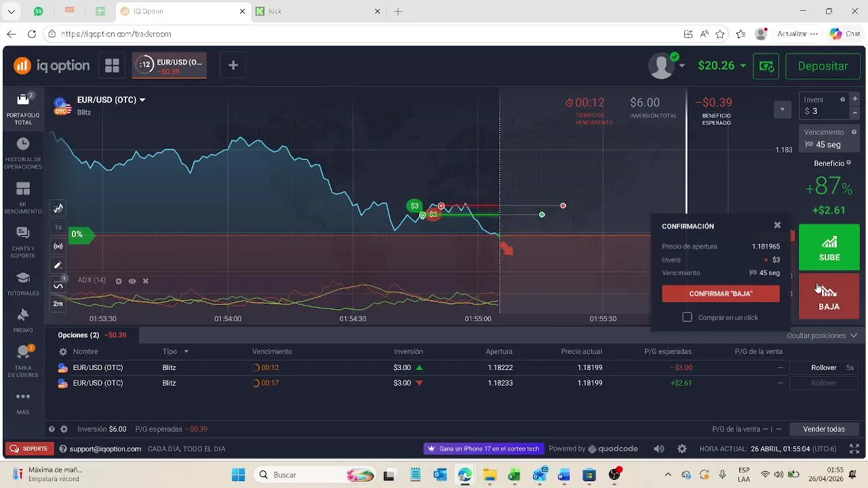Open Portafolio Total in sidebar

point(23,108)
